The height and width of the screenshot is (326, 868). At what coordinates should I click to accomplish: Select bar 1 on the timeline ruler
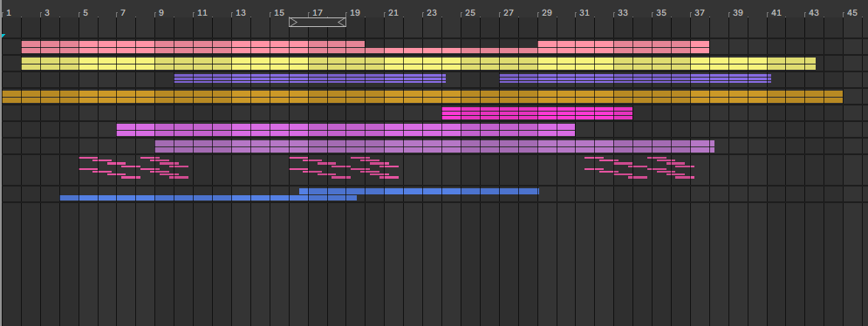(9, 12)
